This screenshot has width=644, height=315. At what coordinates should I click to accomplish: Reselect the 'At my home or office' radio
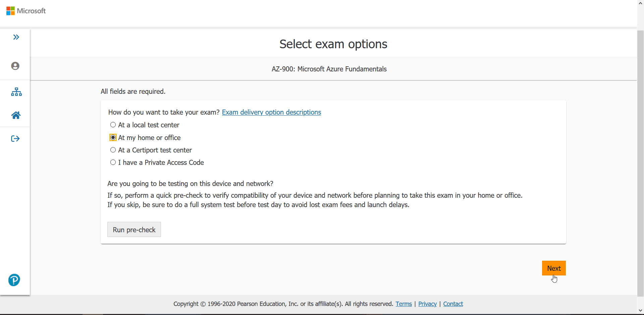click(113, 137)
